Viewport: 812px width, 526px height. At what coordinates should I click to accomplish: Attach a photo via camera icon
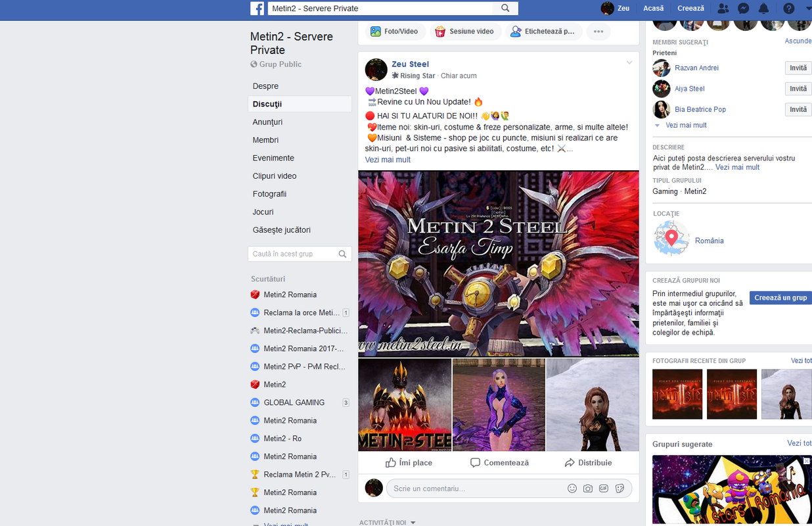coord(588,489)
